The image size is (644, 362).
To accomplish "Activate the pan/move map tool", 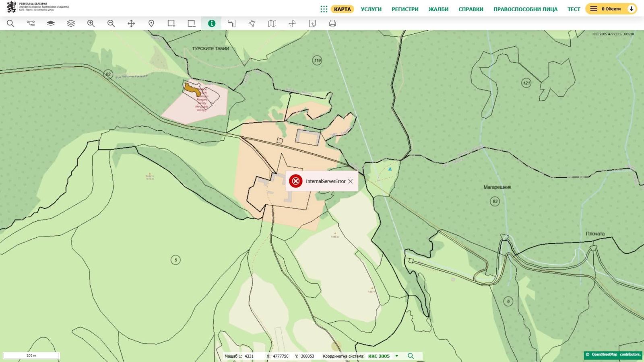I will [131, 23].
